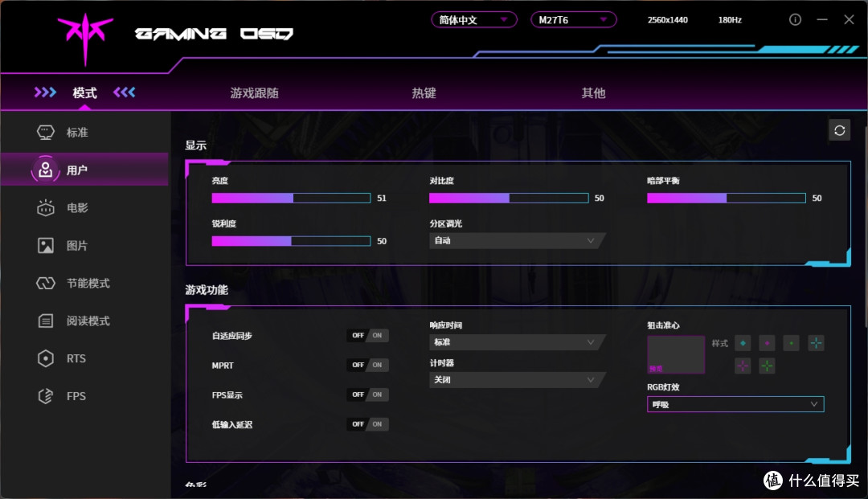Screen dimensions: 868x499
Task: Expand the 计时器 timer dropdown
Action: (517, 380)
